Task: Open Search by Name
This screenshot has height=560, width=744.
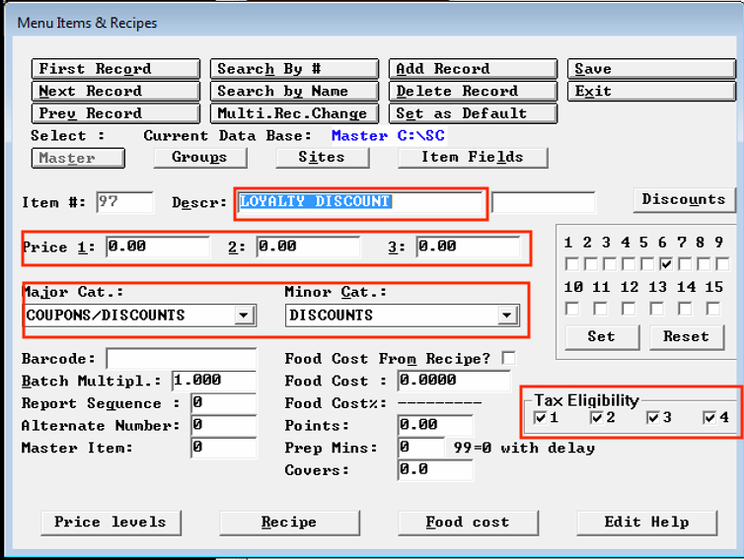Action: (294, 91)
